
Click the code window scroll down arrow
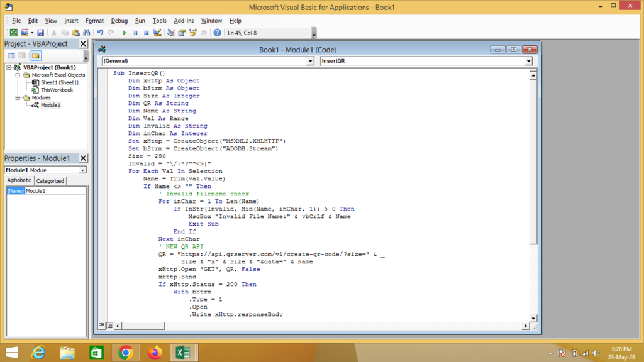[x=533, y=319]
